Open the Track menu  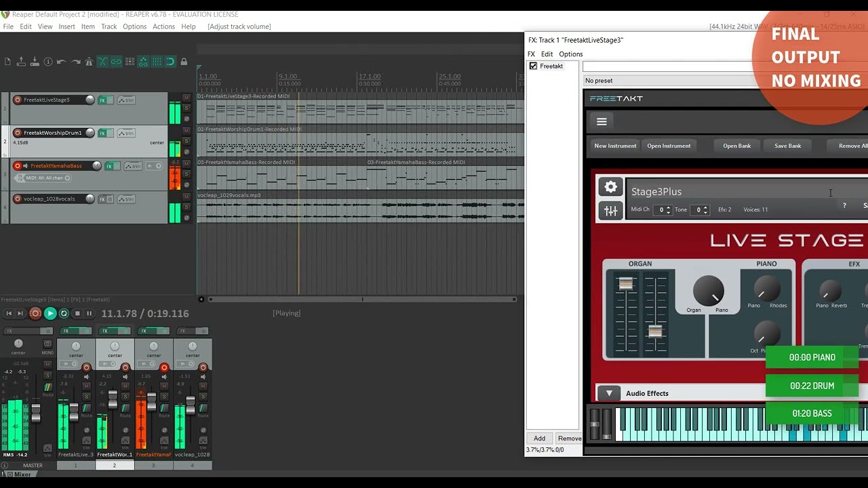coord(108,26)
